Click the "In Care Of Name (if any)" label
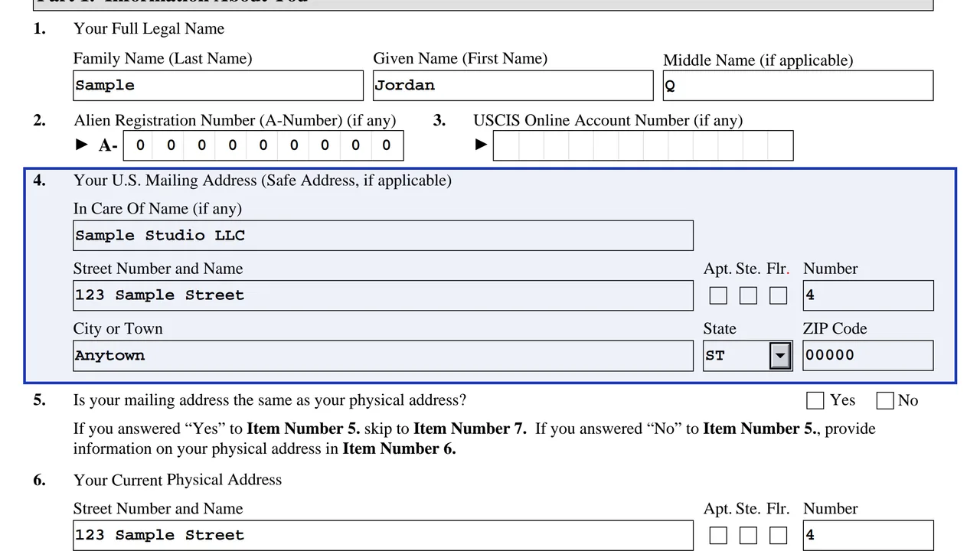Viewport: 980px width, 551px height. click(x=158, y=209)
